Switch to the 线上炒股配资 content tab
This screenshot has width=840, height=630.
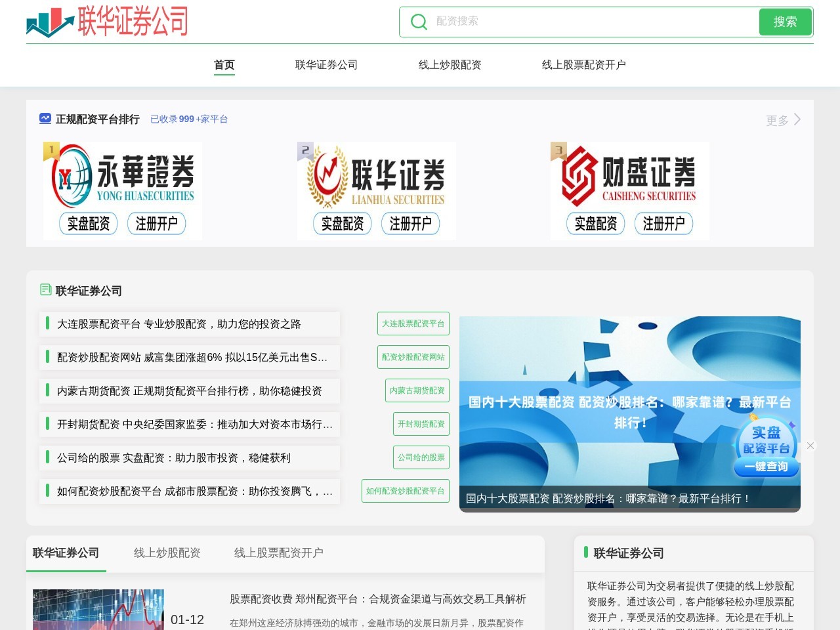(x=167, y=553)
